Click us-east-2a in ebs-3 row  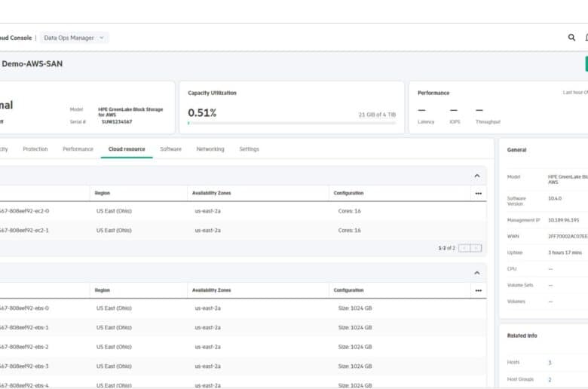[x=208, y=366]
